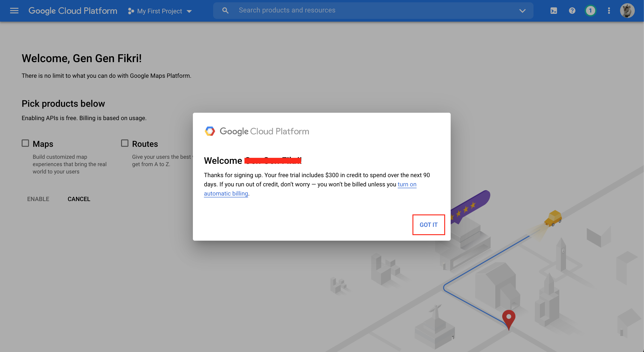Viewport: 644px width, 352px height.
Task: Click text 'Enabling APIs is free. Billing is based on usage.'
Action: coord(84,118)
